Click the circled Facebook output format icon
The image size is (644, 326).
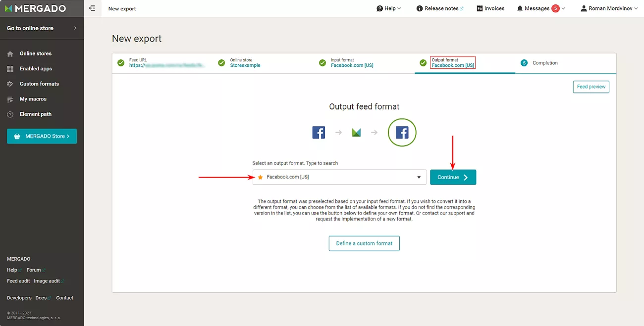coord(402,133)
